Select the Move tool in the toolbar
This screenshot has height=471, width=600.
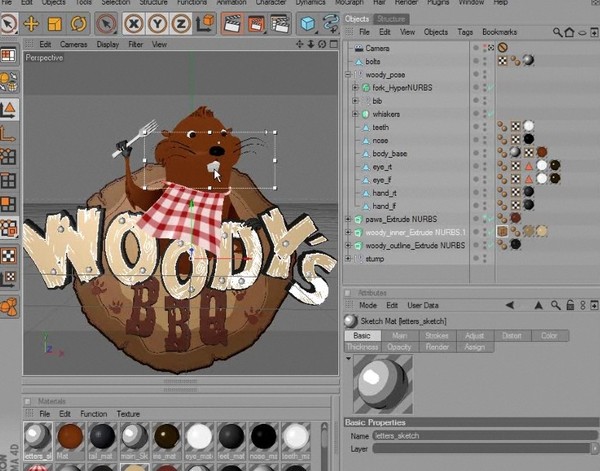click(x=31, y=24)
